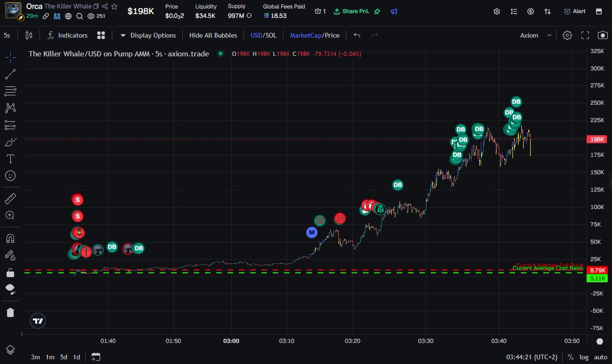Click the blue megaphone icon
612x364 pixels.
tap(394, 11)
